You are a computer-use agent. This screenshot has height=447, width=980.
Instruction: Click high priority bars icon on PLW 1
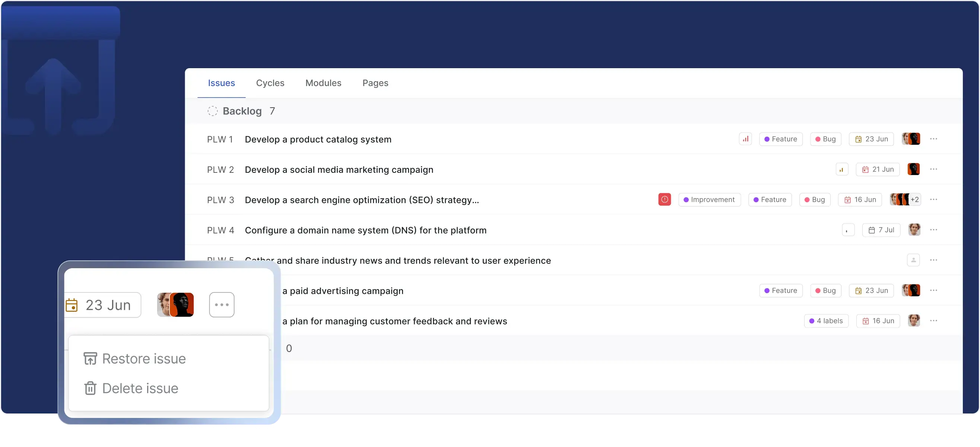coord(745,139)
